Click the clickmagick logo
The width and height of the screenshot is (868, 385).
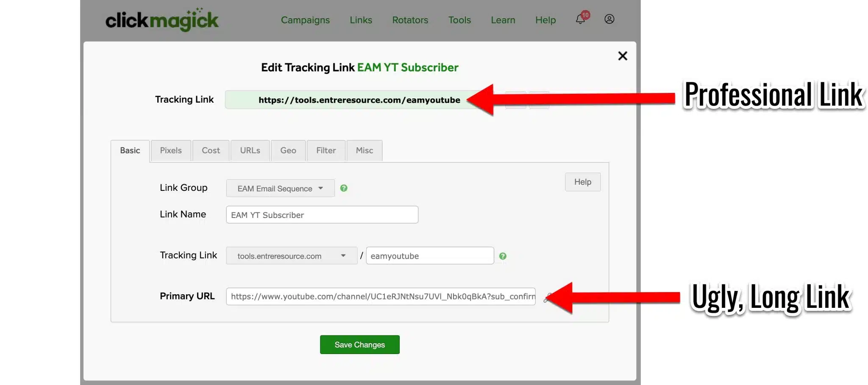[162, 20]
